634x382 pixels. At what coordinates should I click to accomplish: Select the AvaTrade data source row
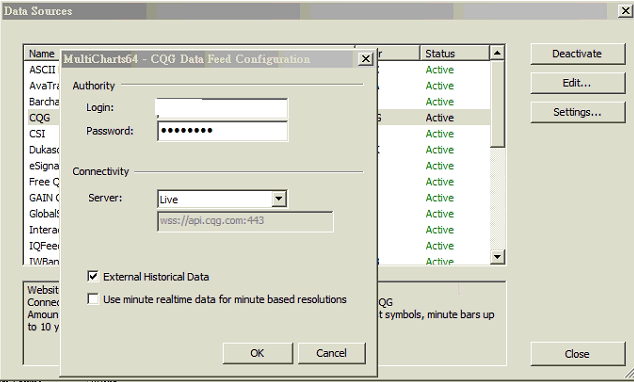pos(44,86)
